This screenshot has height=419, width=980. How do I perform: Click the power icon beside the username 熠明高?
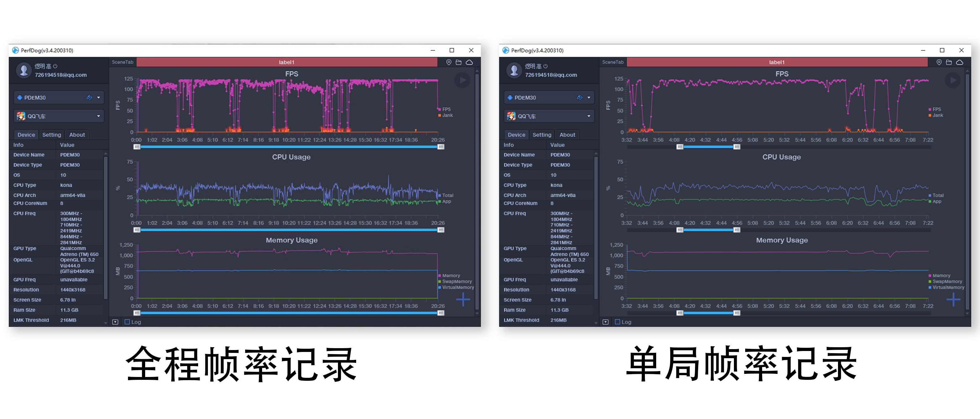click(x=55, y=65)
